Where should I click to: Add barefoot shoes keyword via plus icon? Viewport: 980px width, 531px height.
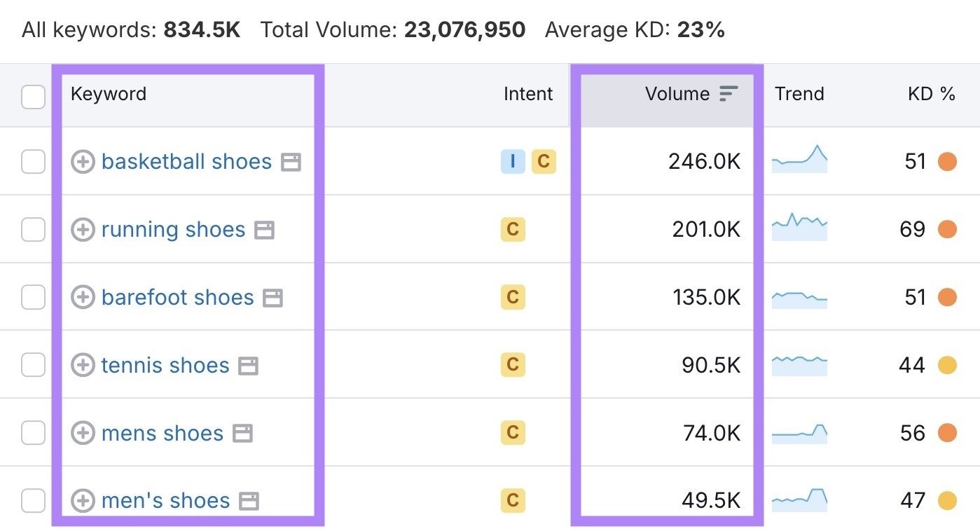coord(83,298)
